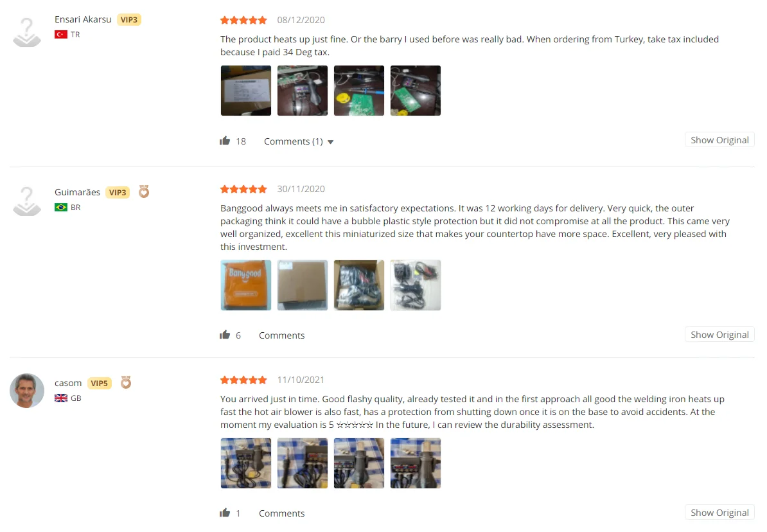Image resolution: width=767 pixels, height=532 pixels.
Task: Show Original text of Guimarães review
Action: 719,335
